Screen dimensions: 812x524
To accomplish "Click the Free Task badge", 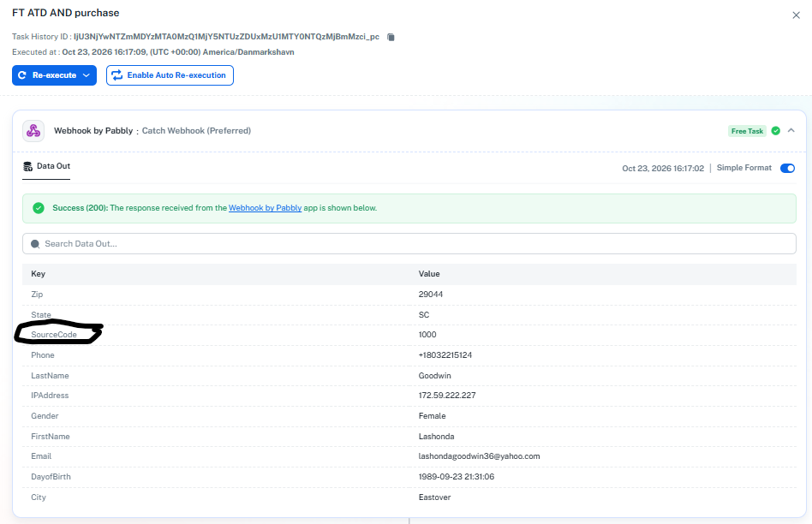I will tap(747, 131).
